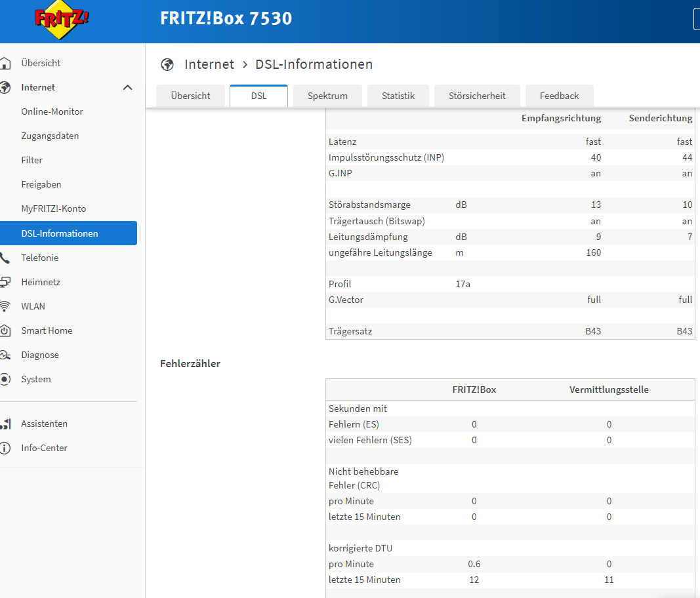
Task: Click the Impulsstörungsschutz (INP) row label
Action: 386,157
